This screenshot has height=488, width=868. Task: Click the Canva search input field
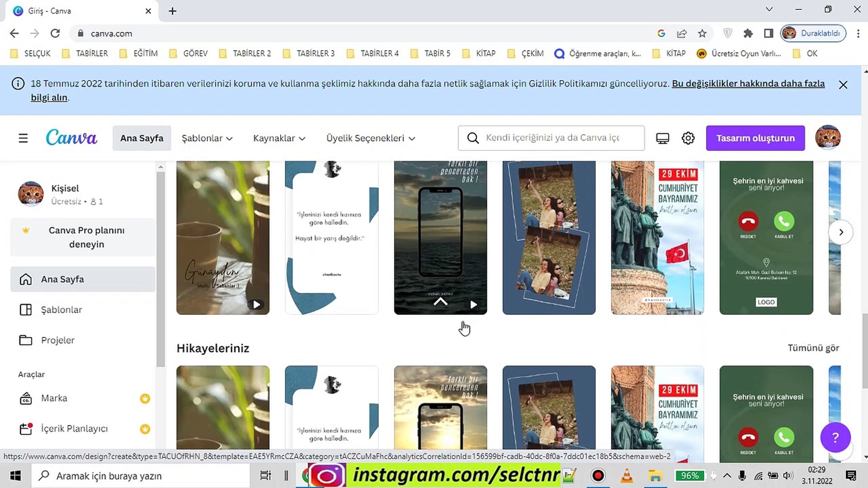click(x=552, y=138)
